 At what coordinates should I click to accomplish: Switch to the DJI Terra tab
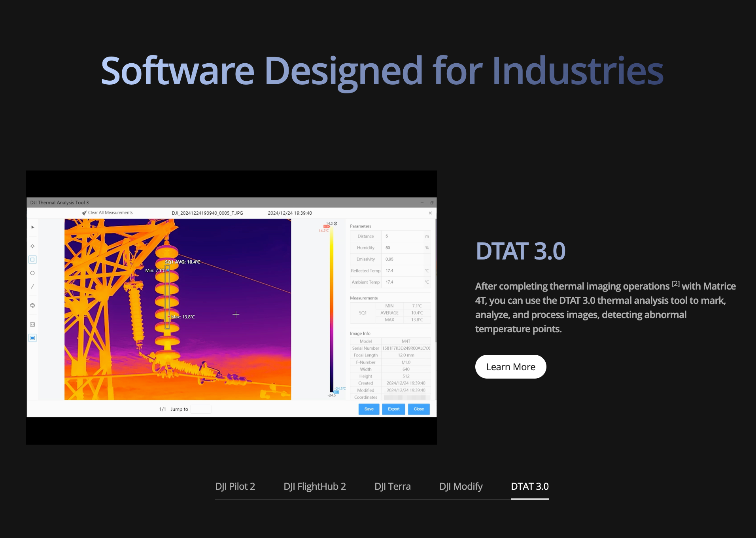click(393, 486)
